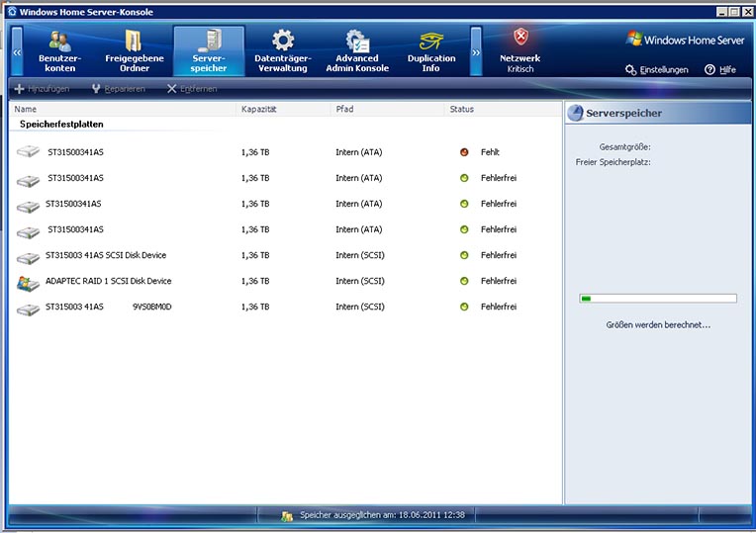Sort list by Status column header
The image size is (756, 533).
[x=503, y=109]
